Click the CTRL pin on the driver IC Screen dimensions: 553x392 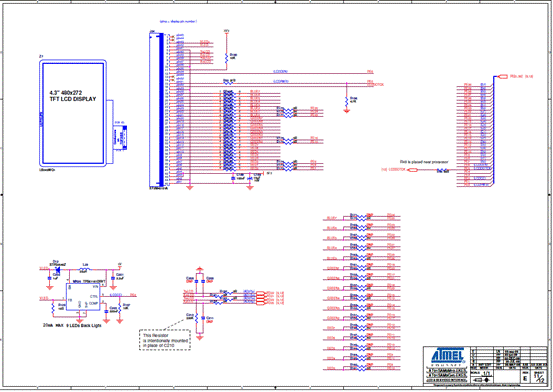pyautogui.click(x=94, y=296)
